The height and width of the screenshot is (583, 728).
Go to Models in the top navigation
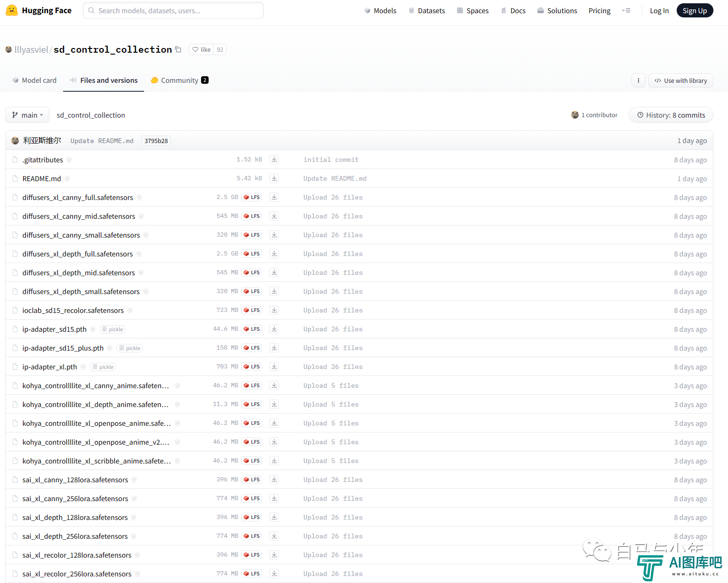coord(380,10)
